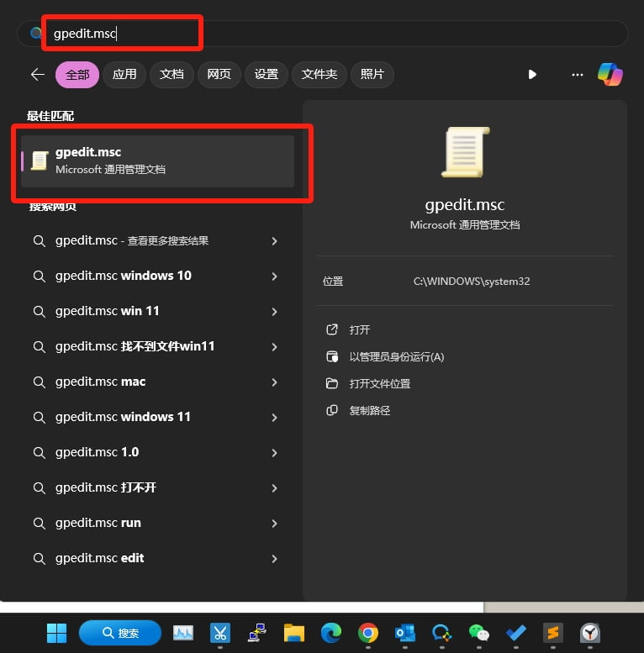Switch to the 文件夹 filter tab
The width and height of the screenshot is (644, 653).
319,74
